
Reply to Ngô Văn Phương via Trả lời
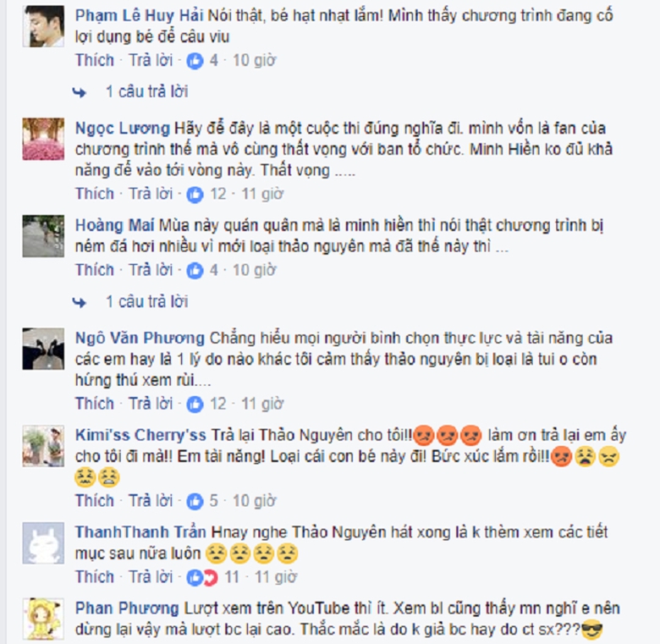(151, 404)
